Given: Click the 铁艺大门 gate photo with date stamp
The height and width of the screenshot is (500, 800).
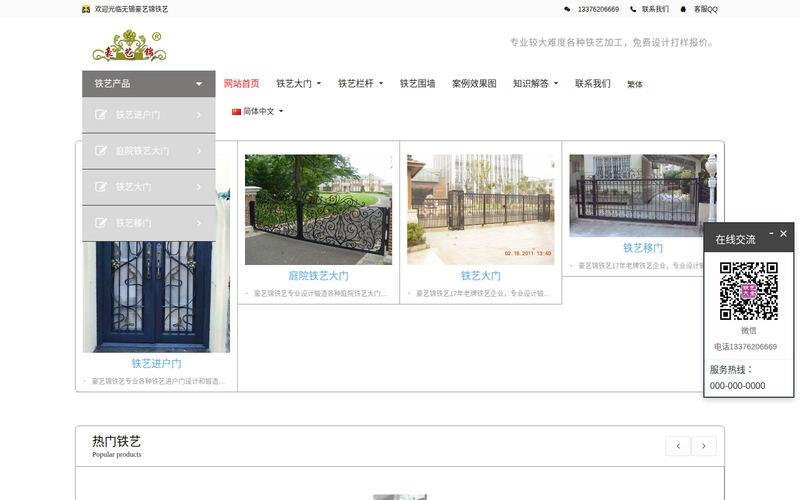Looking at the screenshot, I should [x=481, y=210].
